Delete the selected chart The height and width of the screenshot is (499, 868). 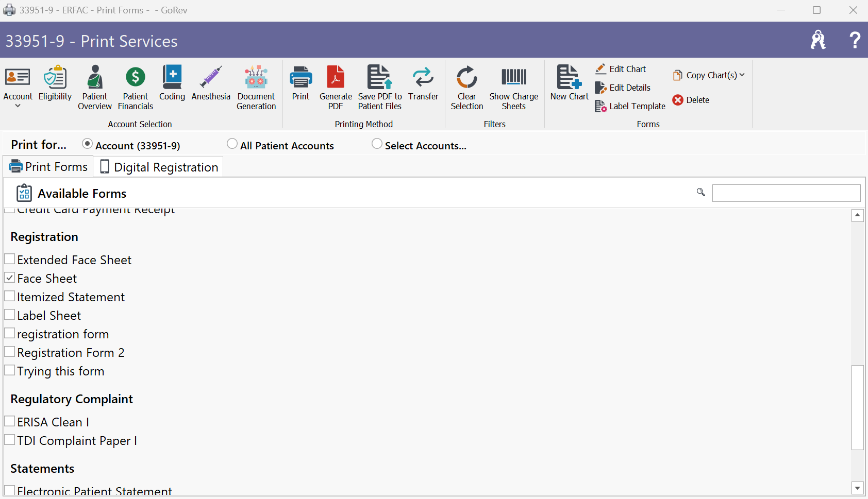coord(691,100)
